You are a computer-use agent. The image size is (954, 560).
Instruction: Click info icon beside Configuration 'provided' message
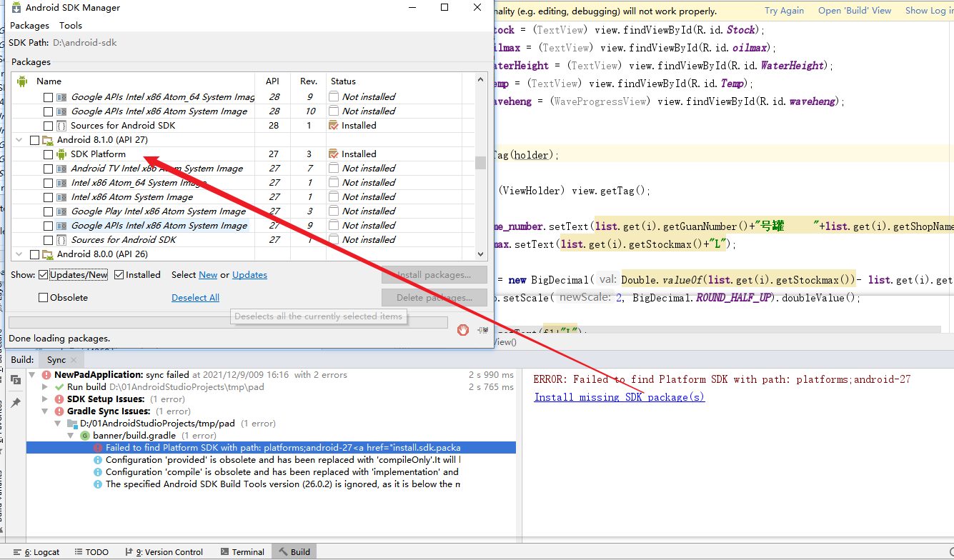[98, 460]
